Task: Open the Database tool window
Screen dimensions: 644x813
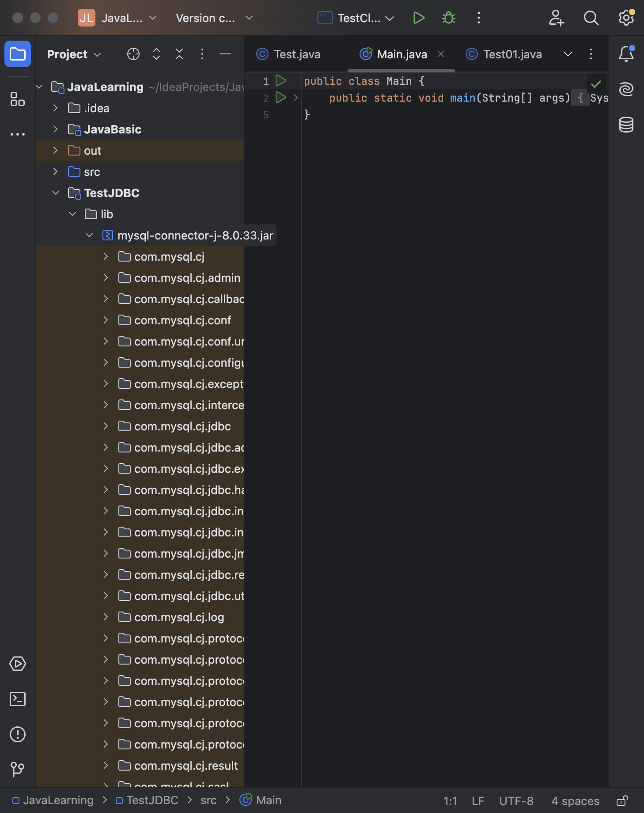Action: (x=626, y=125)
